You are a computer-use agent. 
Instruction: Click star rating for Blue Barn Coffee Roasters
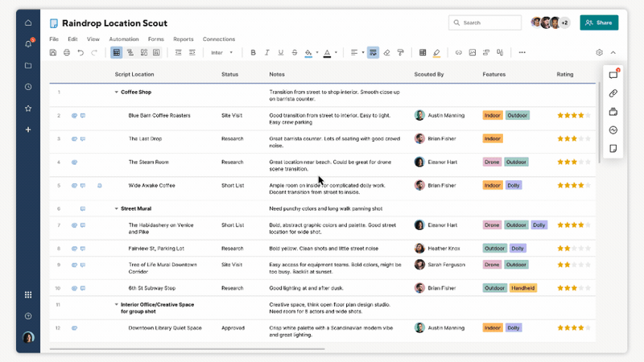tap(574, 115)
